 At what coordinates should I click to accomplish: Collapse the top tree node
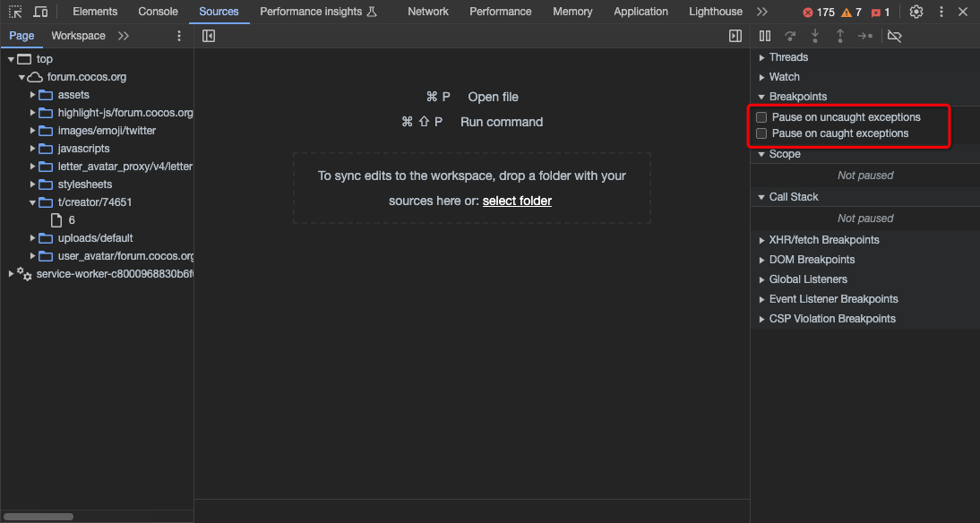(12, 59)
